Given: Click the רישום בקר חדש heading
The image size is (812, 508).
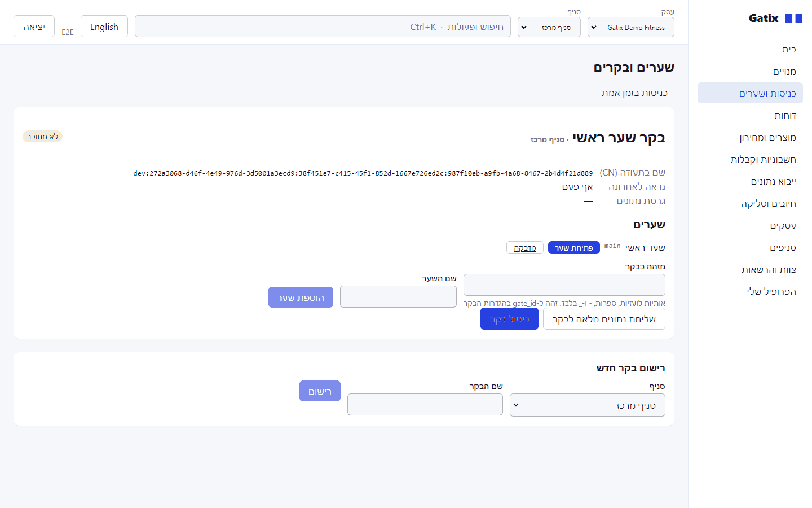Looking at the screenshot, I should point(631,368).
